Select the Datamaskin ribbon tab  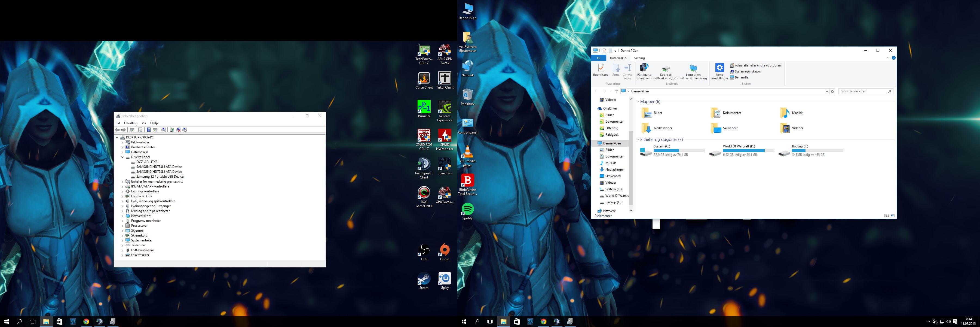[618, 58]
